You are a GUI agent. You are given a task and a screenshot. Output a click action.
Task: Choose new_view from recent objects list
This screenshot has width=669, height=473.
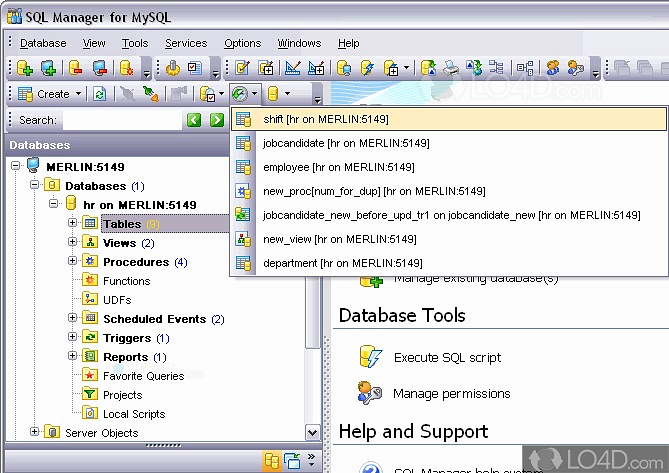339,239
